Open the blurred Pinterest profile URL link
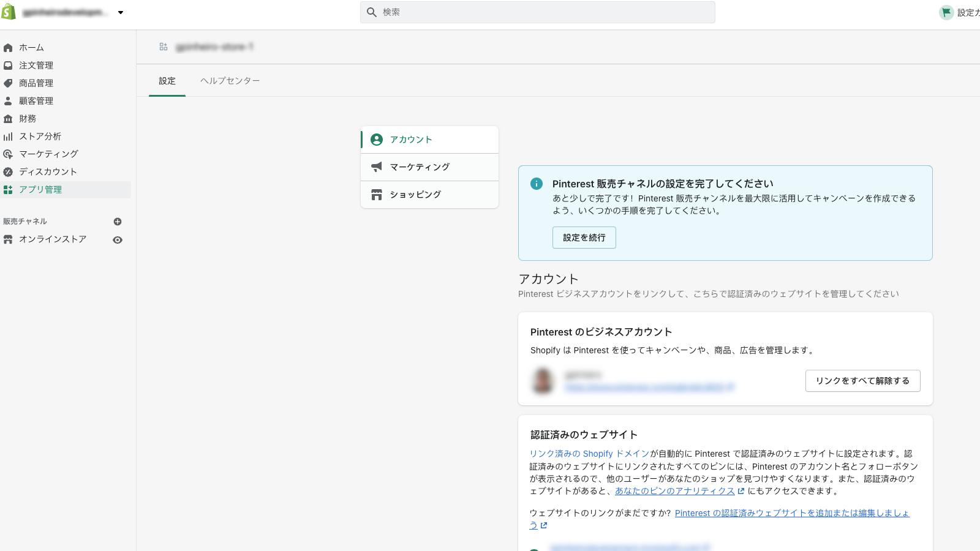 (x=649, y=387)
